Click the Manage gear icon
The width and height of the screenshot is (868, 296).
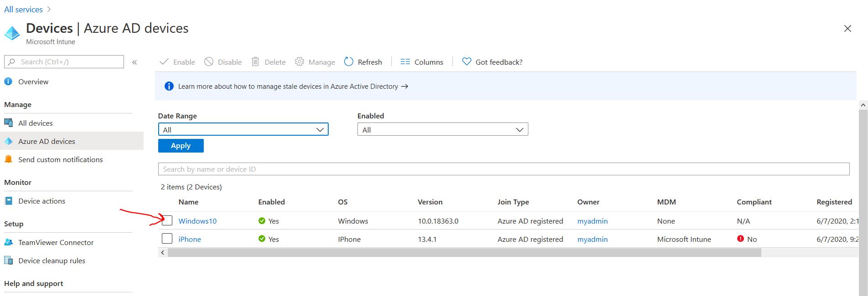point(299,62)
